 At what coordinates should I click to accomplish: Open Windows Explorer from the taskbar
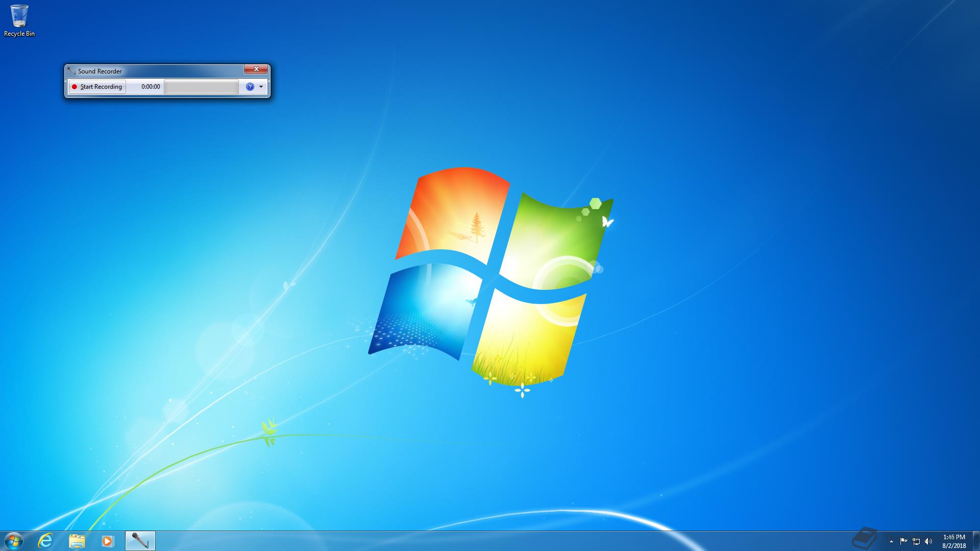point(77,541)
